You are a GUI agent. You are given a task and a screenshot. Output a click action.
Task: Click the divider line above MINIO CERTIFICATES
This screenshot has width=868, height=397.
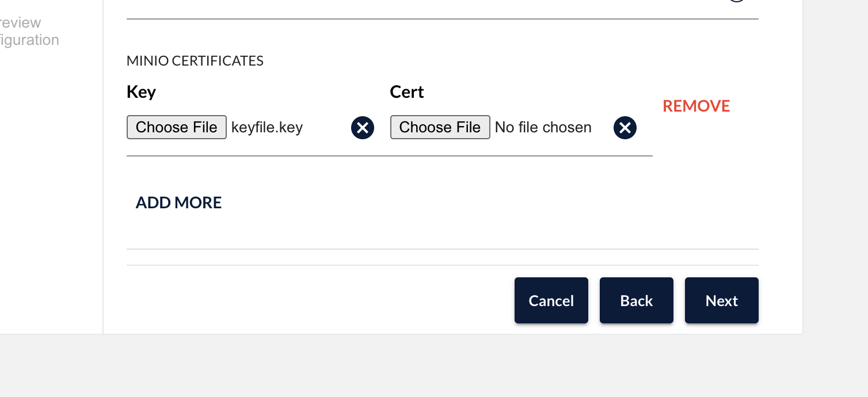(443, 19)
